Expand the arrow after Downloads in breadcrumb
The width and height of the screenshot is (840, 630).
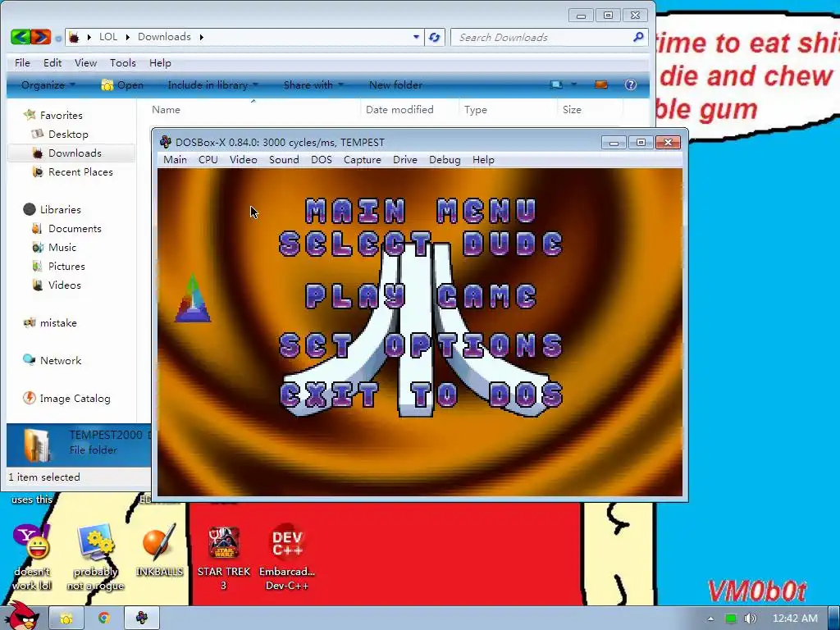pyautogui.click(x=202, y=37)
